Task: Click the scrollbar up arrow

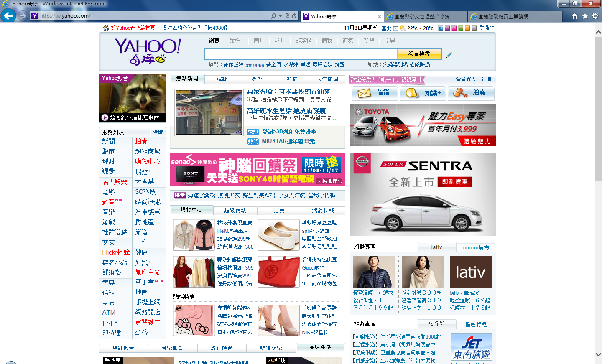Action: point(598,32)
